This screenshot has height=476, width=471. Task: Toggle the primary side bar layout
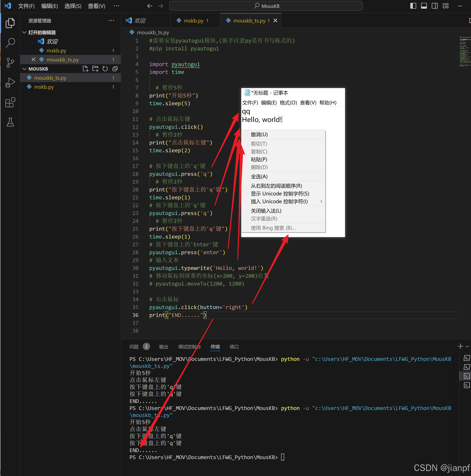(x=413, y=6)
